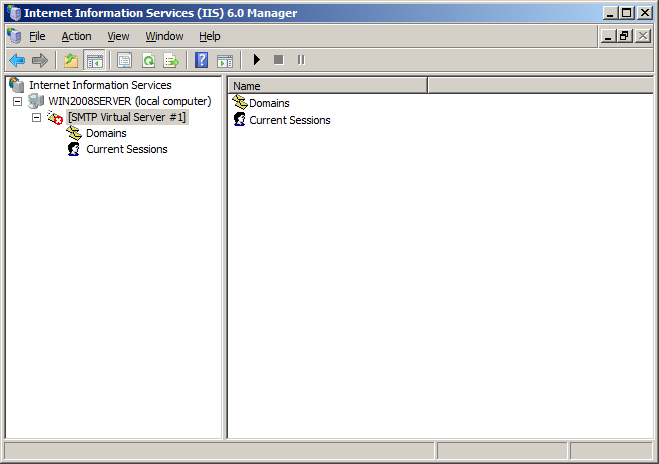Open the Help menu

(210, 37)
